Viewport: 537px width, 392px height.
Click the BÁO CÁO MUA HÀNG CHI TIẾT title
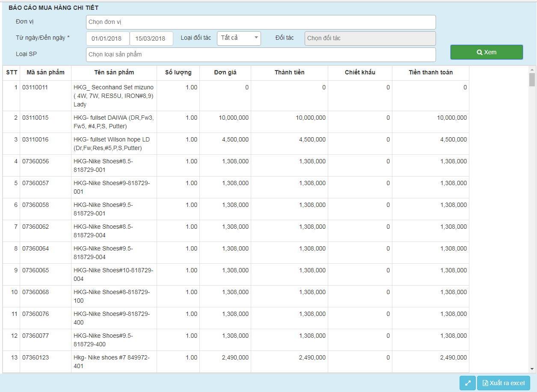coord(53,8)
